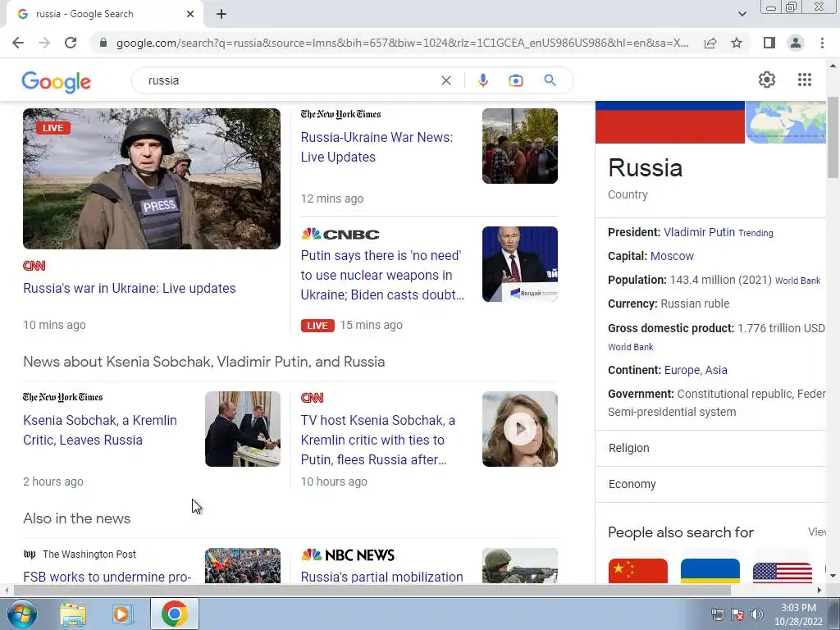Expand the Religion section
The image size is (840, 630).
click(710, 448)
